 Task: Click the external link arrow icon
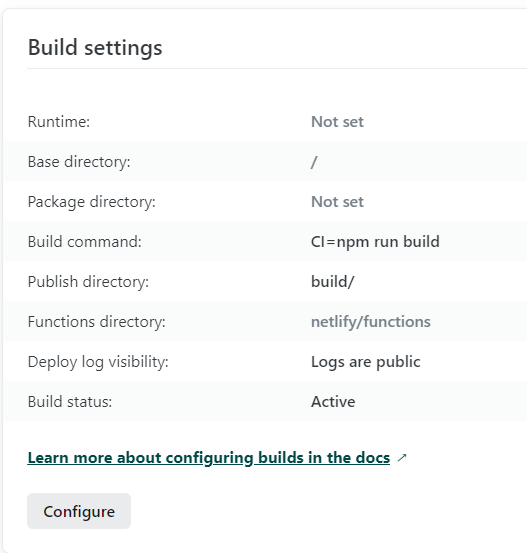(x=402, y=458)
